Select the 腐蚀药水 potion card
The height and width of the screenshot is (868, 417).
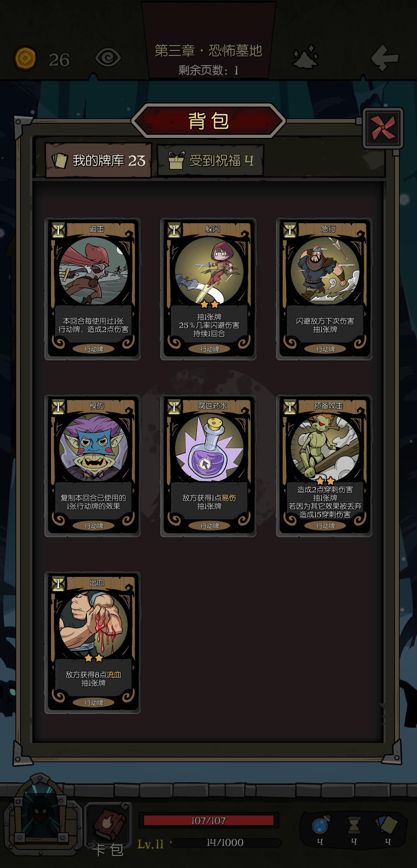(208, 466)
